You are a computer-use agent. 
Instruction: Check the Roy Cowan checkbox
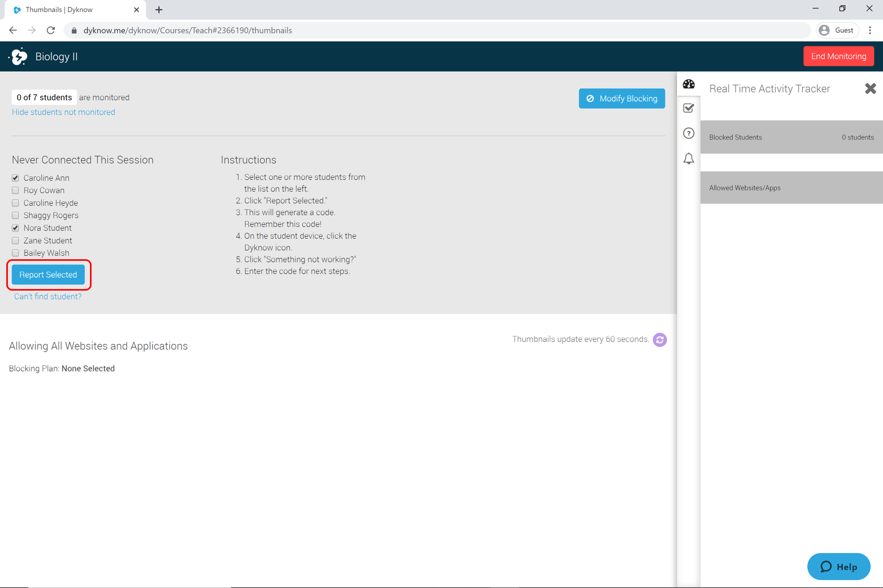[x=15, y=190]
